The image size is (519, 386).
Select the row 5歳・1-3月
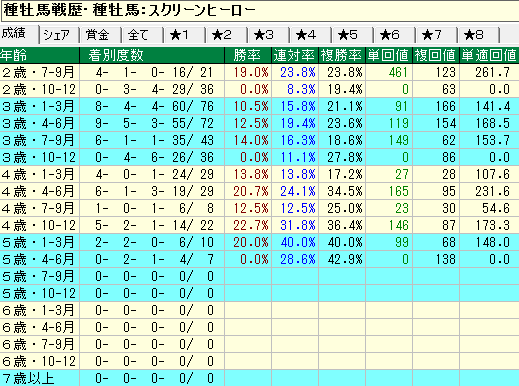click(259, 242)
